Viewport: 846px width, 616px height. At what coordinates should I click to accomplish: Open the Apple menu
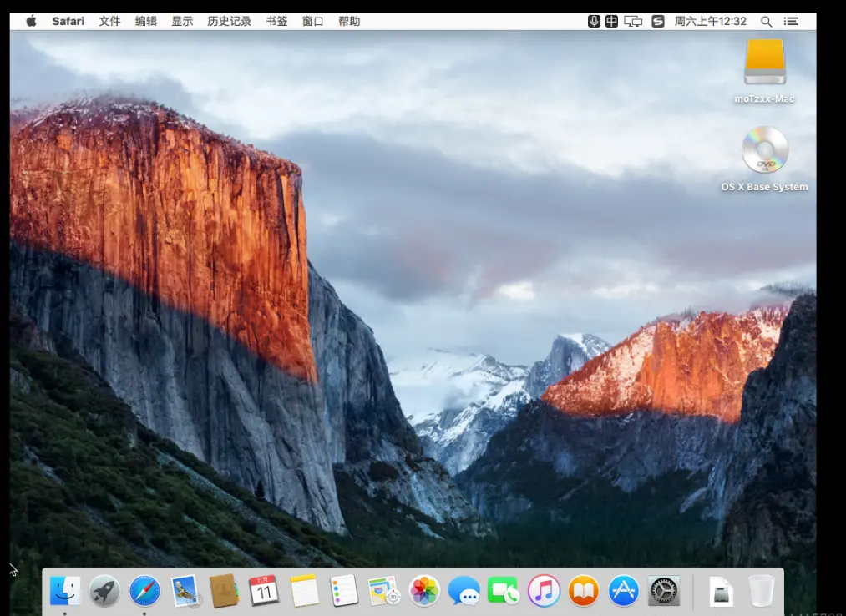31,21
